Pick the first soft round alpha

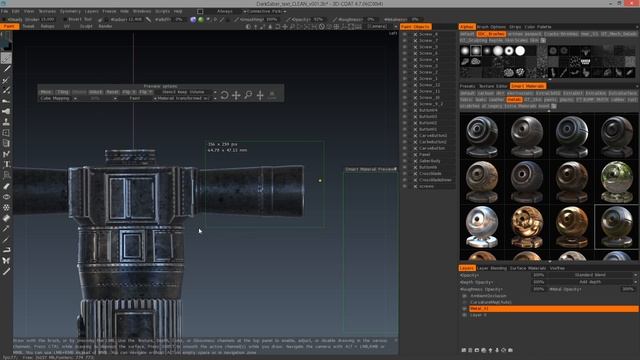(x=465, y=51)
